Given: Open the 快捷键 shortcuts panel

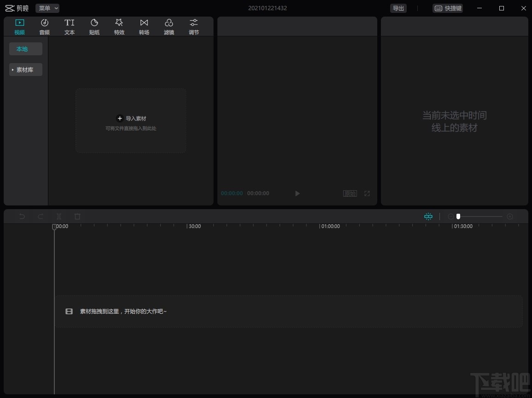Looking at the screenshot, I should (x=447, y=8).
